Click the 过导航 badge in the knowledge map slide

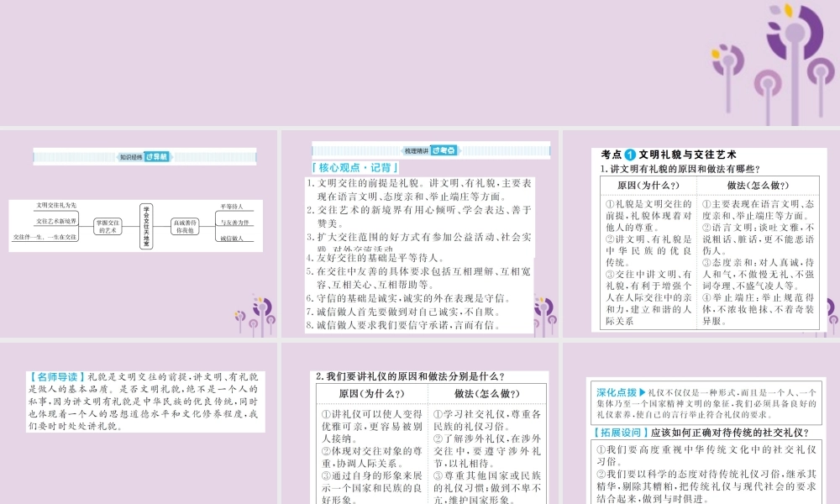[157, 157]
